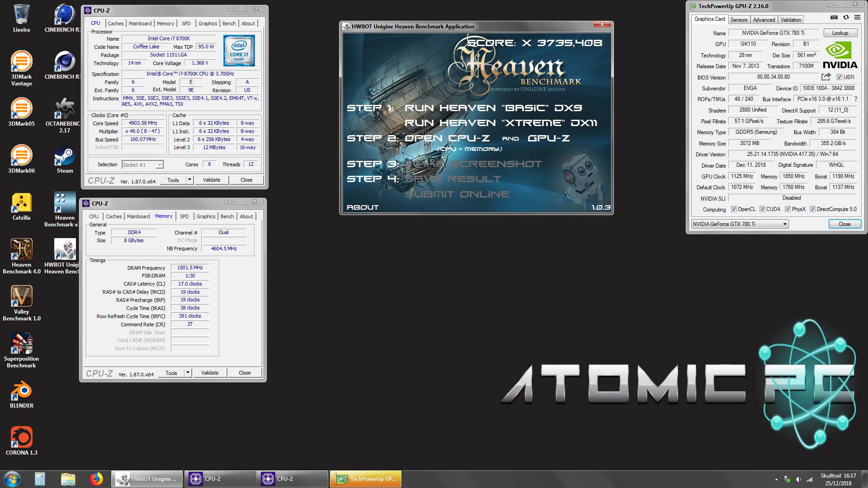Open File Explorer from taskbar
The image size is (868, 488).
click(68, 479)
